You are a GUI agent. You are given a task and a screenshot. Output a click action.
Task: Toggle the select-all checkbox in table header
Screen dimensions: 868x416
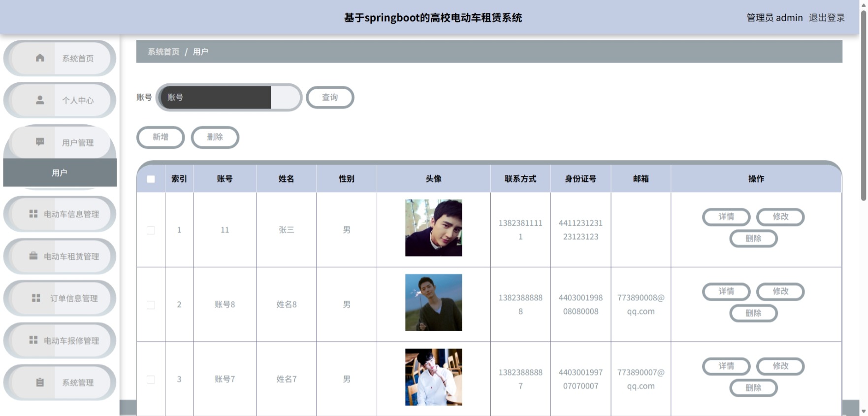point(151,179)
